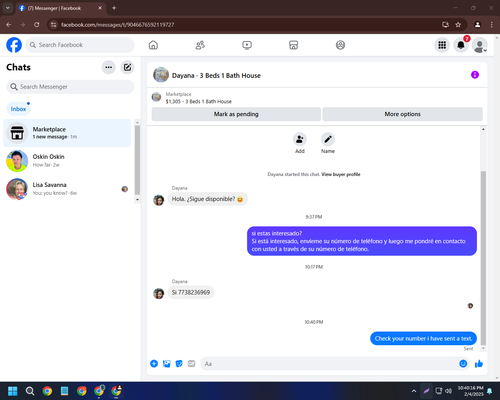Image resolution: width=500 pixels, height=400 pixels.
Task: Click the browser address bar URL
Action: (x=117, y=25)
